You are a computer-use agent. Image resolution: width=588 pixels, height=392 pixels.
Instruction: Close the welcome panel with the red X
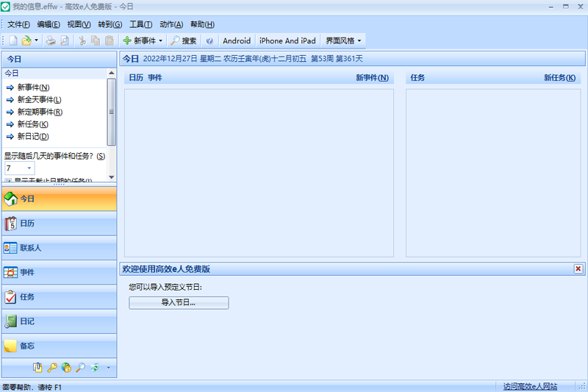578,268
